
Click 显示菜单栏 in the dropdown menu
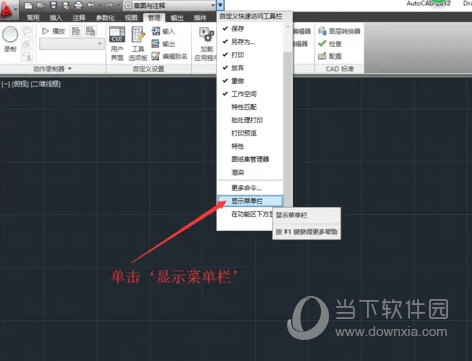(x=250, y=201)
